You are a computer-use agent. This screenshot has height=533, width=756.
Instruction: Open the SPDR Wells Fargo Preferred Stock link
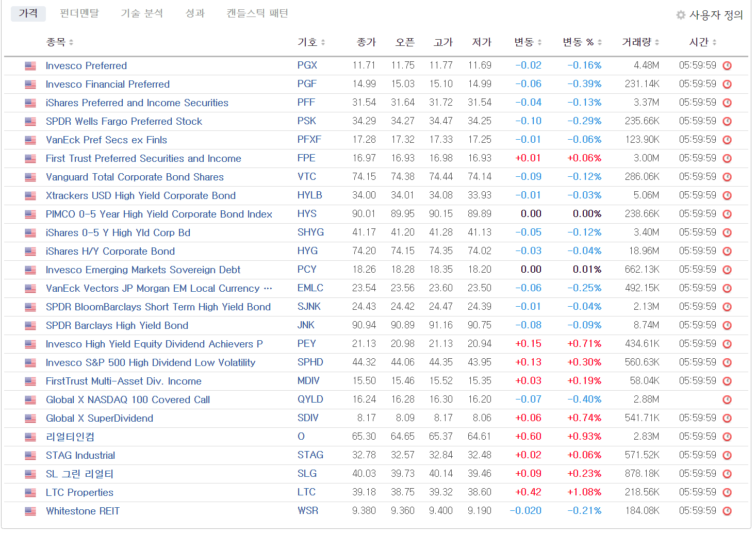tap(124, 121)
